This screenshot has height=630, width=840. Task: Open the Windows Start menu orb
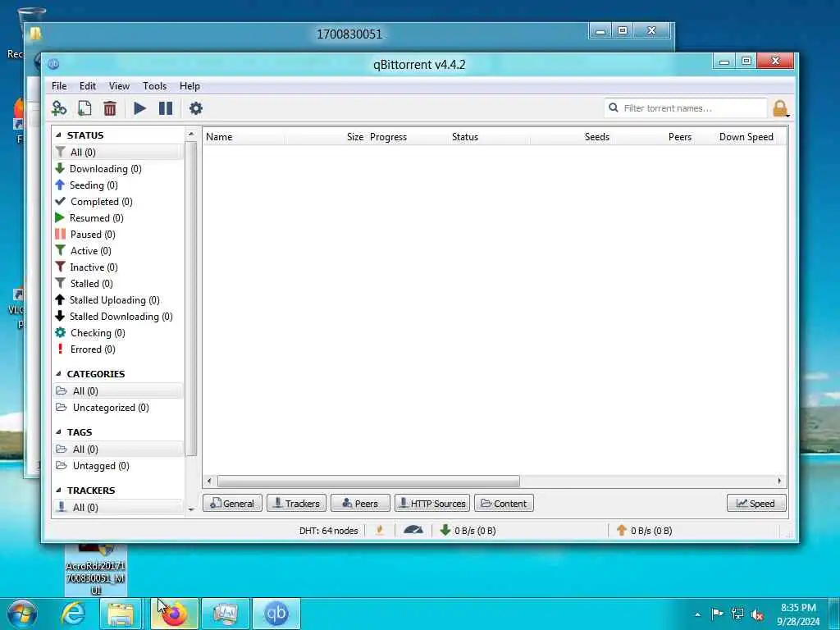pos(22,614)
